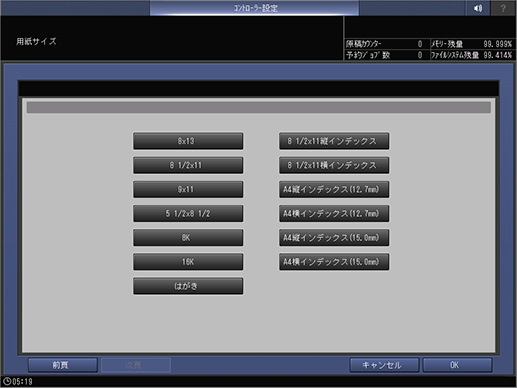
Task: Choose the 5 1/2x8 1/2 paper size
Action: (x=188, y=213)
